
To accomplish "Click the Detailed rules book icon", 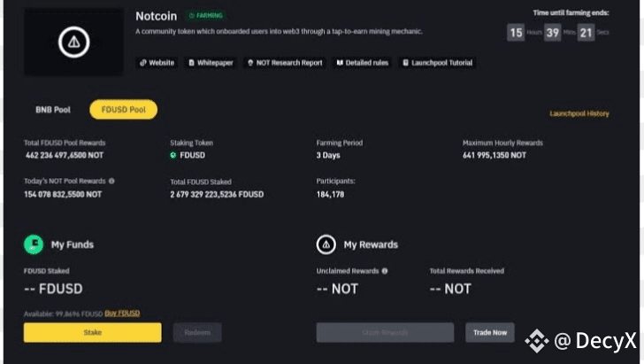I will coord(340,63).
